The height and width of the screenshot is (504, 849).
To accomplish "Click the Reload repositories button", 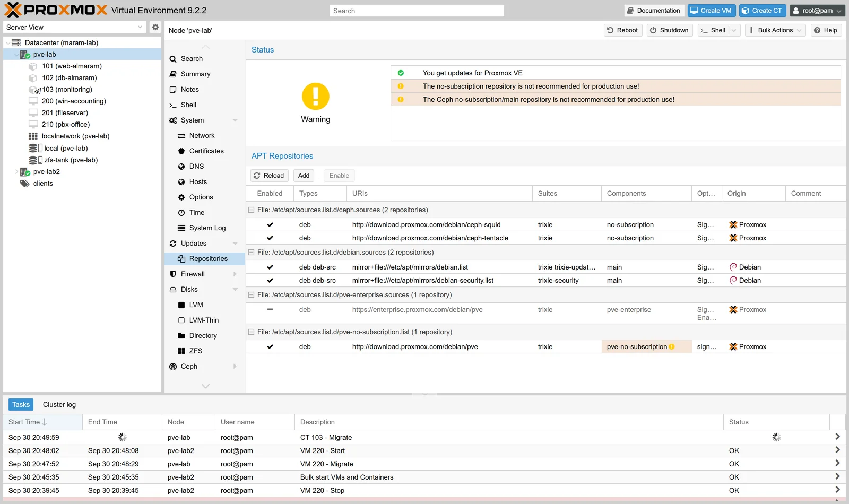I will coord(269,176).
